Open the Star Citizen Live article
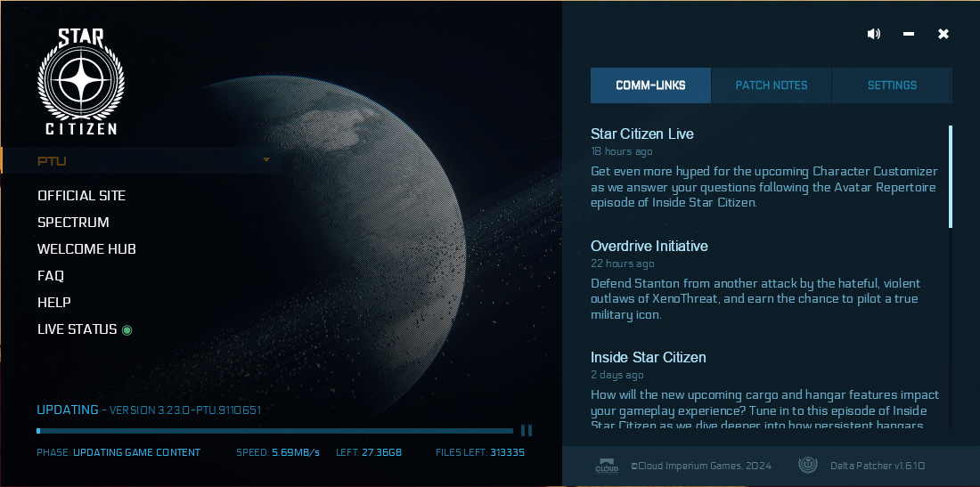This screenshot has height=487, width=980. (641, 134)
